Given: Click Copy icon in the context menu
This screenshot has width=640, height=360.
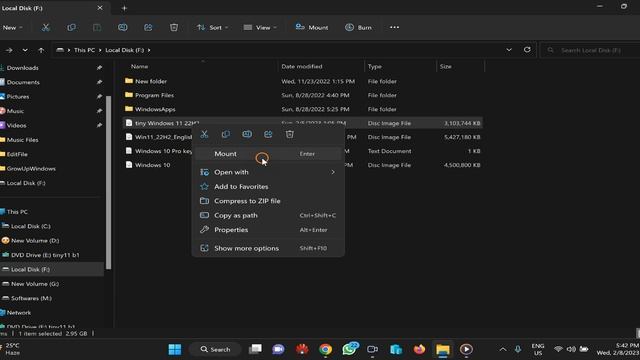Looking at the screenshot, I should [226, 134].
